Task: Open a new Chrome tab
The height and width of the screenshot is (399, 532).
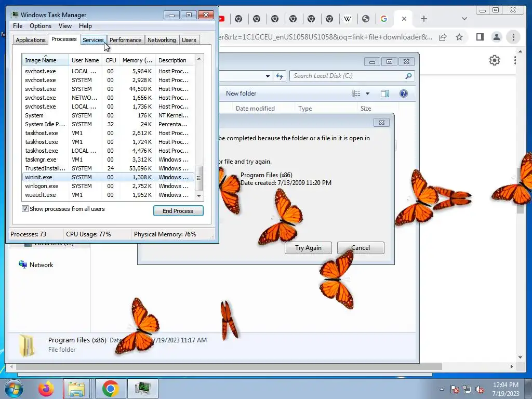Action: click(x=424, y=19)
